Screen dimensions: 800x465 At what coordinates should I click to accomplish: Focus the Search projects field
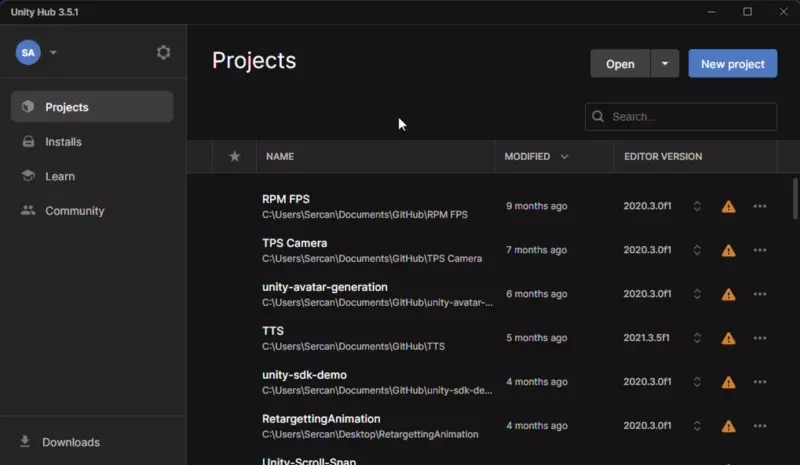(681, 117)
